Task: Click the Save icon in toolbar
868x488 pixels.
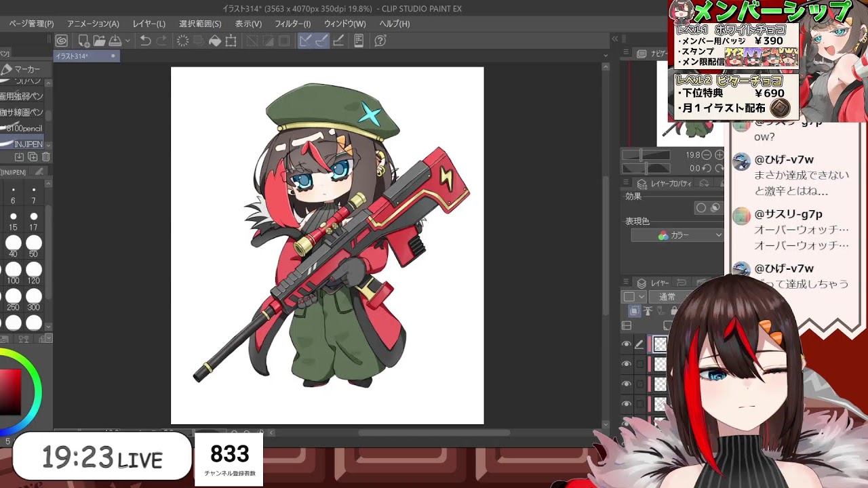Action: 115,41
